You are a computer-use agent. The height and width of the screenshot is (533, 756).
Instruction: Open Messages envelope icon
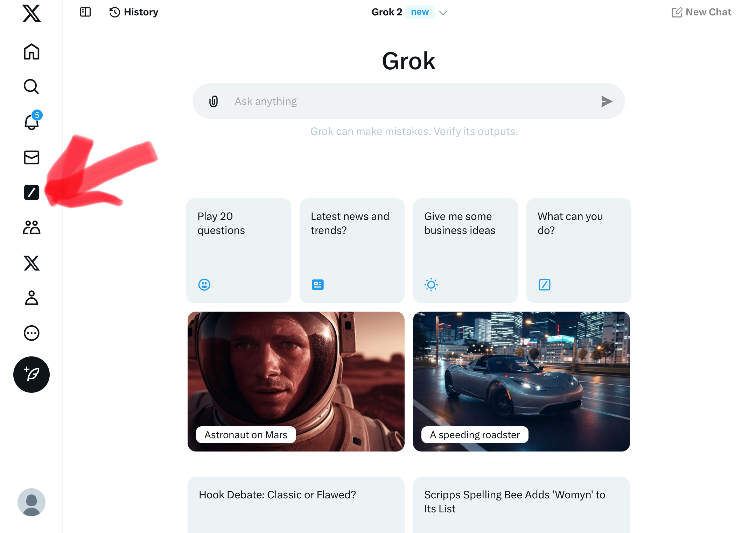[x=31, y=157]
